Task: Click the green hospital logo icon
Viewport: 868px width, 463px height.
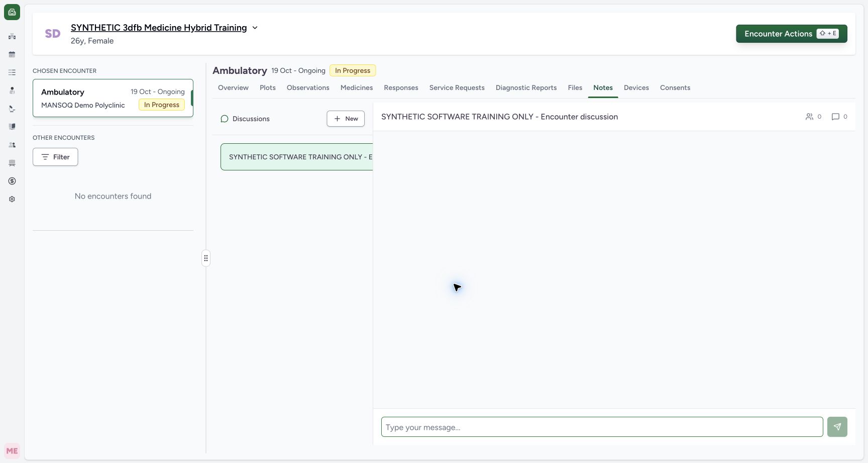Action: pos(12,12)
